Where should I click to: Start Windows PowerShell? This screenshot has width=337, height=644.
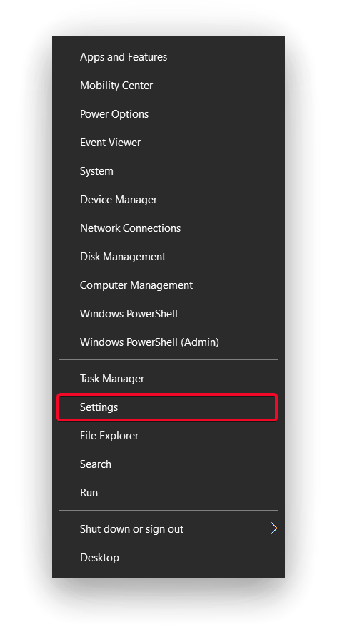[168, 314]
